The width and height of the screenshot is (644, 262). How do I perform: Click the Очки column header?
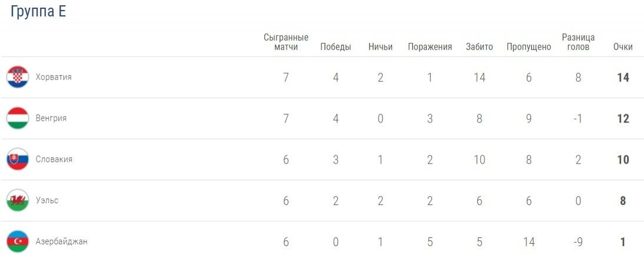(x=623, y=47)
